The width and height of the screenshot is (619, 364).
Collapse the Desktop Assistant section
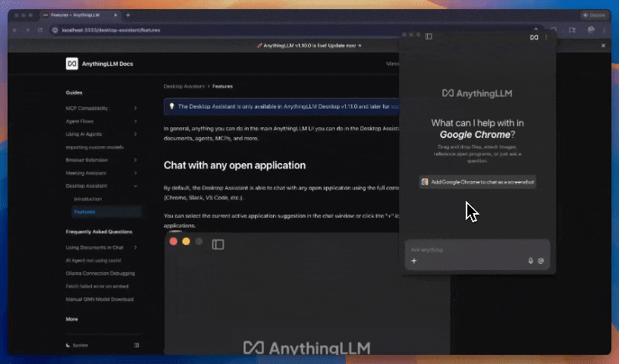135,186
